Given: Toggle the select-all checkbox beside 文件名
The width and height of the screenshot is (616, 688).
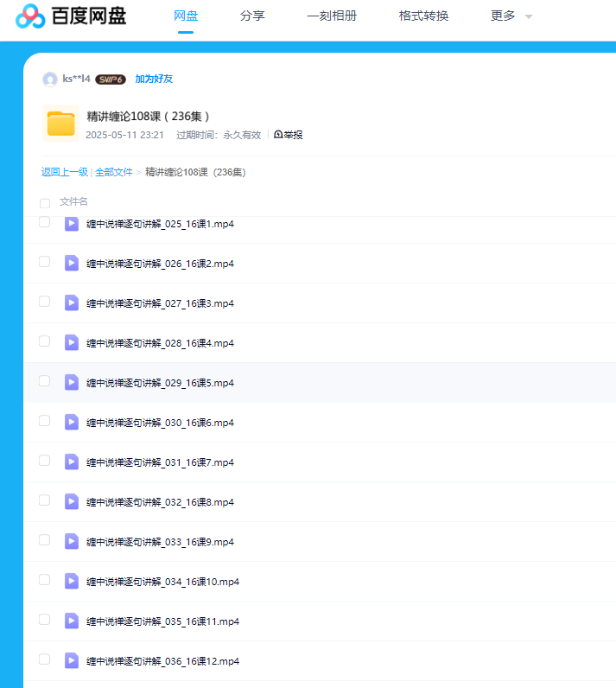Looking at the screenshot, I should (45, 203).
